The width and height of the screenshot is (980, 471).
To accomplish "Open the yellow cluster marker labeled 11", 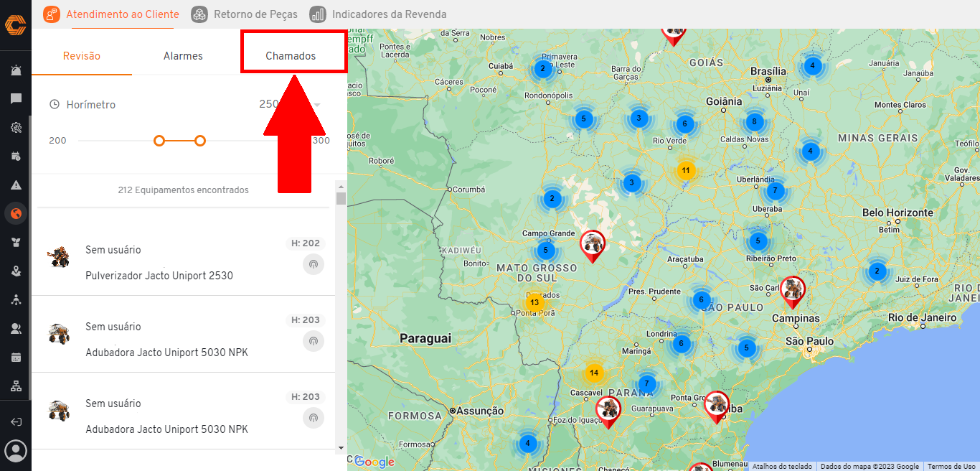I will (686, 171).
